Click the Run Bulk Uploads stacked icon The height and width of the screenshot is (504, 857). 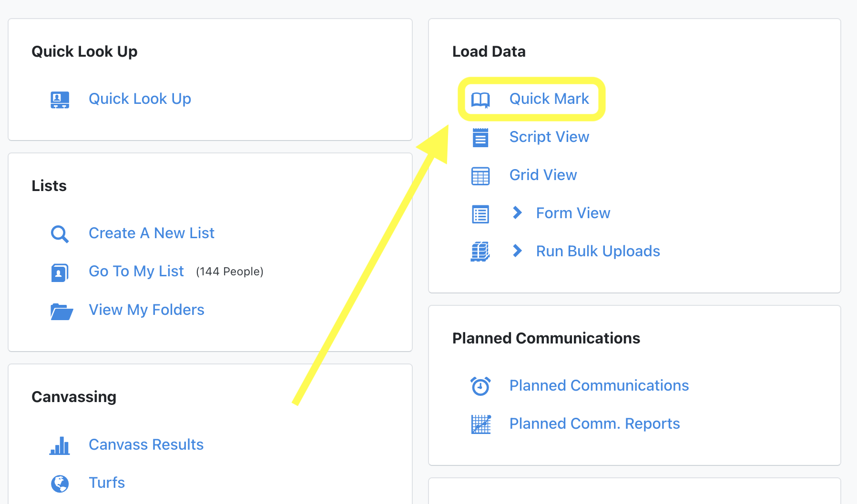(x=480, y=252)
